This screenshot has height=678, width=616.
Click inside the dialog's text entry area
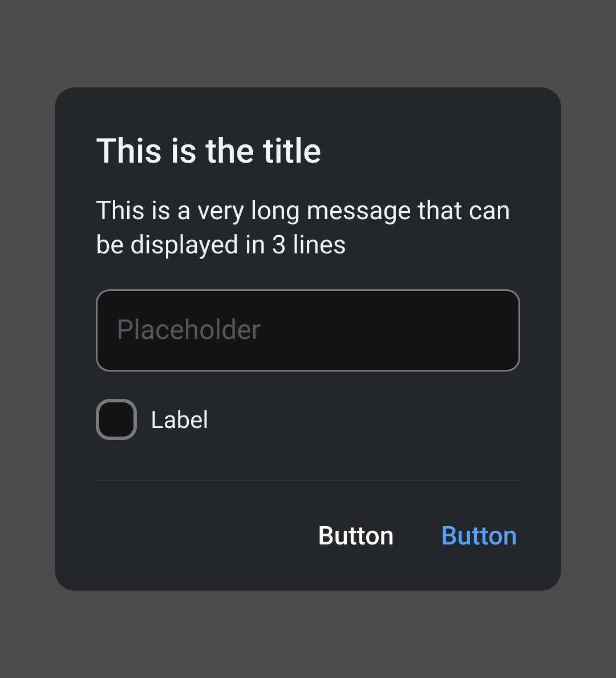308,330
